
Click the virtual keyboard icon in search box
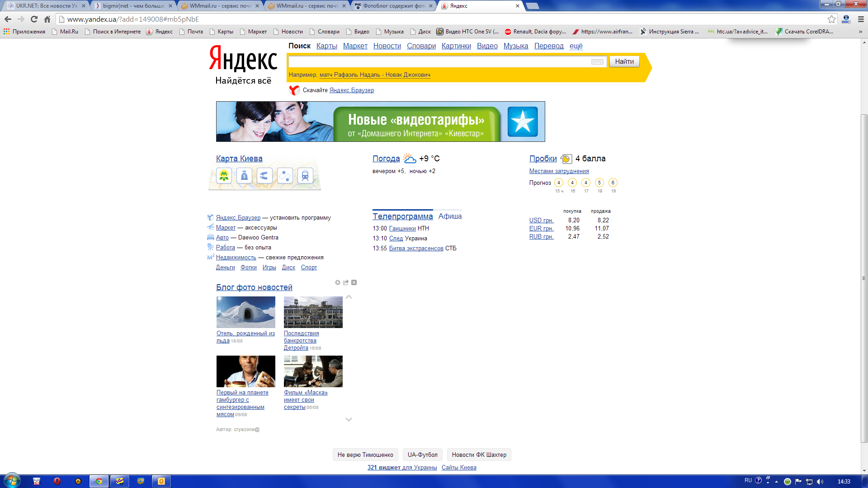tap(597, 61)
